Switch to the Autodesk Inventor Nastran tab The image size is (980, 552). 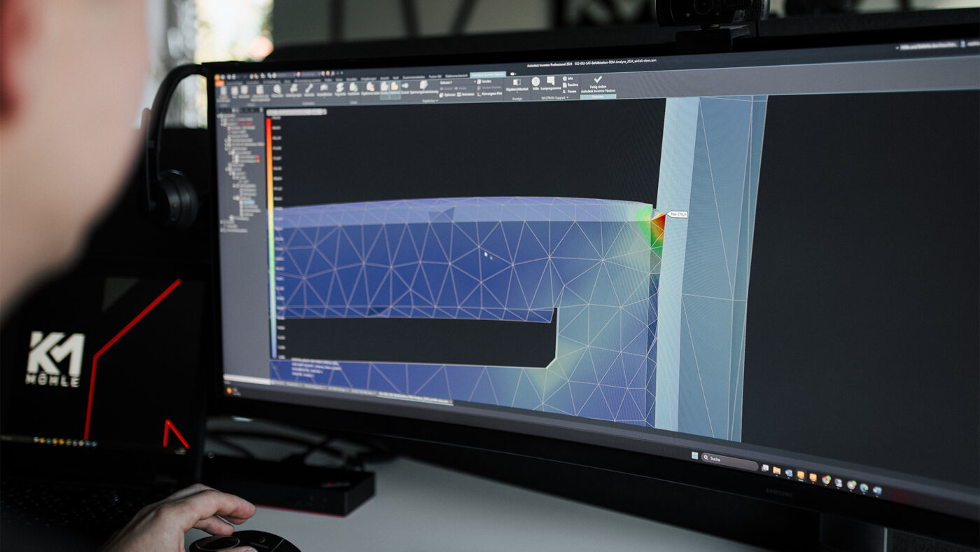(488, 74)
